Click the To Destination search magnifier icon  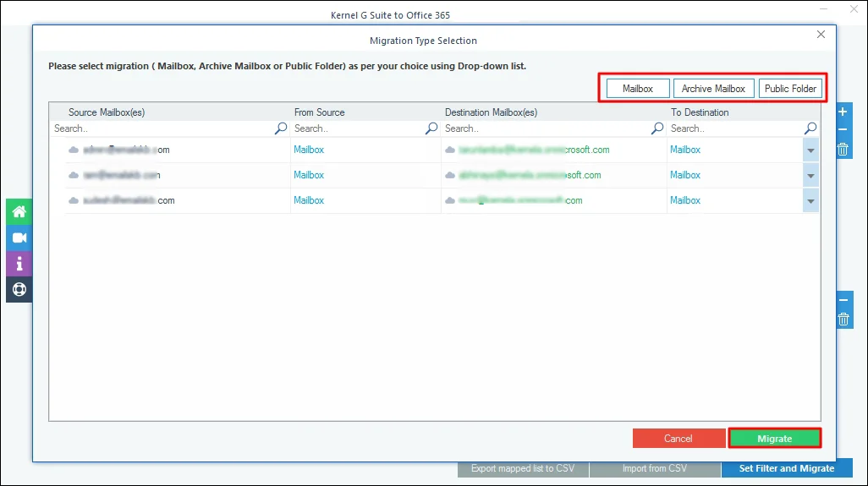coord(810,128)
